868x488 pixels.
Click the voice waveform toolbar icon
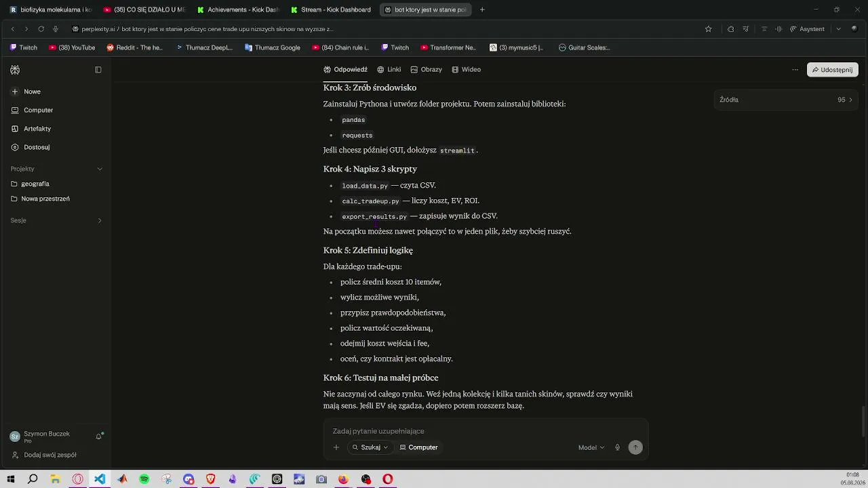[778, 29]
